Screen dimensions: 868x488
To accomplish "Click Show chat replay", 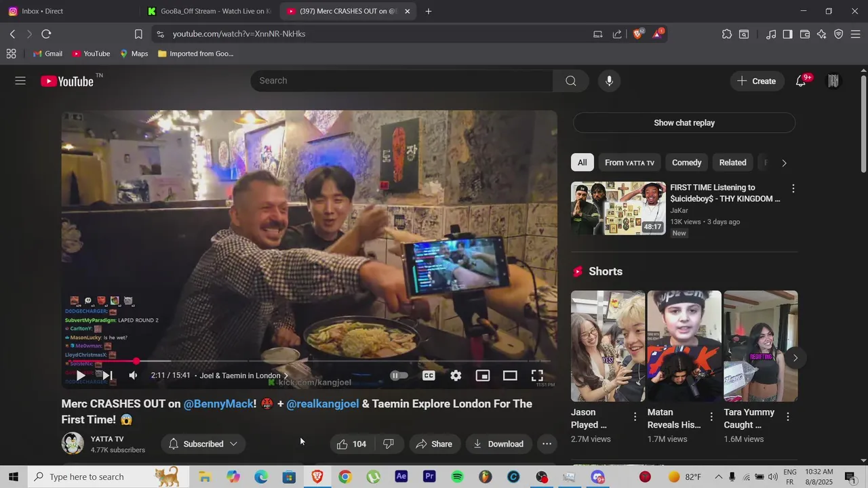I will click(684, 123).
